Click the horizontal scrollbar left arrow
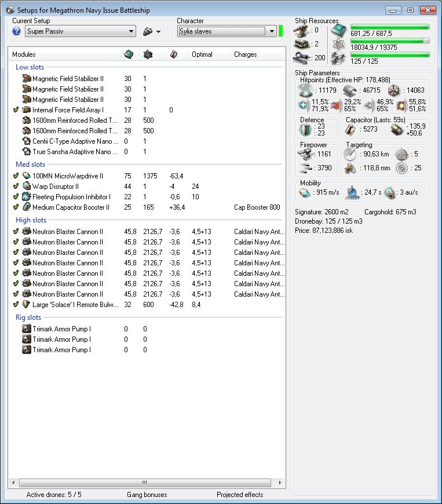The image size is (442, 504). pyautogui.click(x=13, y=483)
